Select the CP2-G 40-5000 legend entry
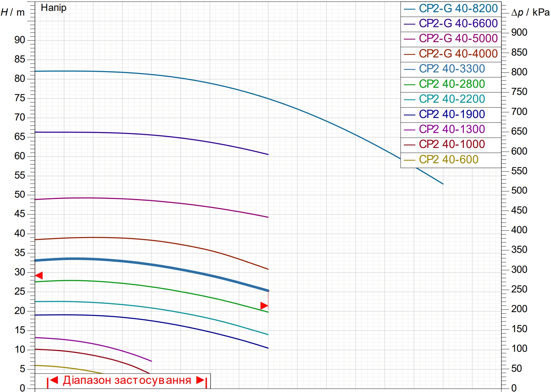This screenshot has width=551, height=392. tap(451, 39)
